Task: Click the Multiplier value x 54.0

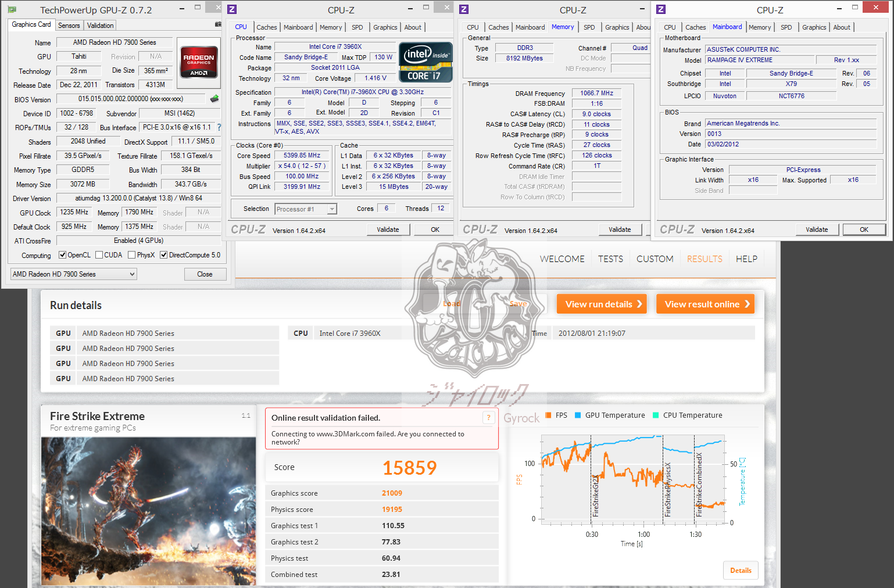Action: 302,166
